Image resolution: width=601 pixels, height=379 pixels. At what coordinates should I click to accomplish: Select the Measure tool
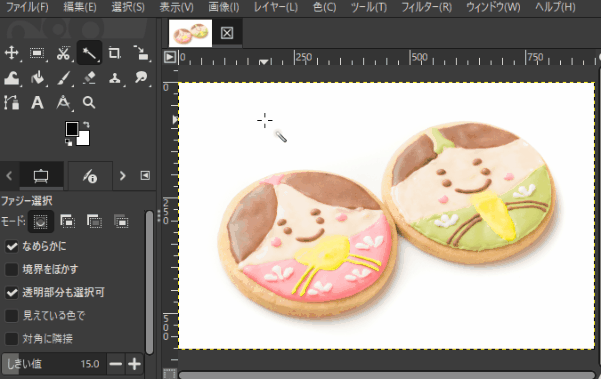click(63, 103)
